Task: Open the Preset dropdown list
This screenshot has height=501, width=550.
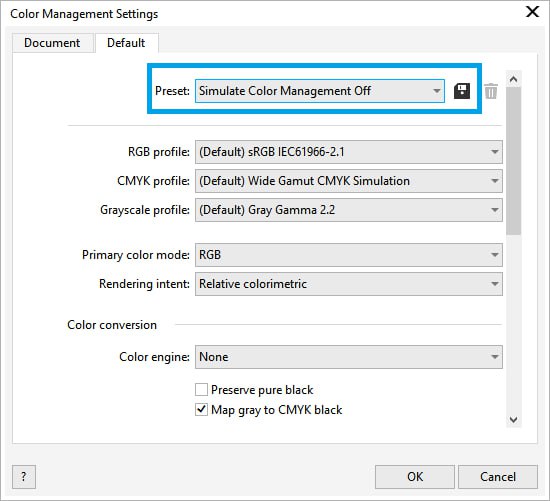Action: click(x=320, y=91)
